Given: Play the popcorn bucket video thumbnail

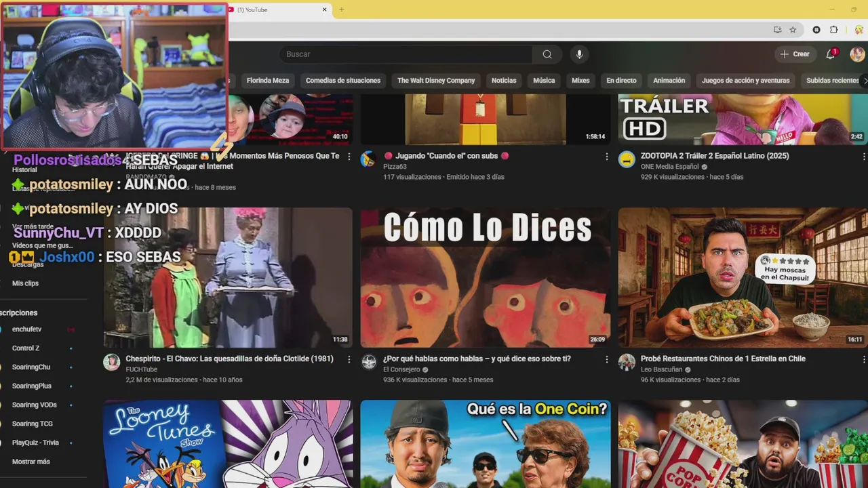Looking at the screenshot, I should (x=743, y=444).
